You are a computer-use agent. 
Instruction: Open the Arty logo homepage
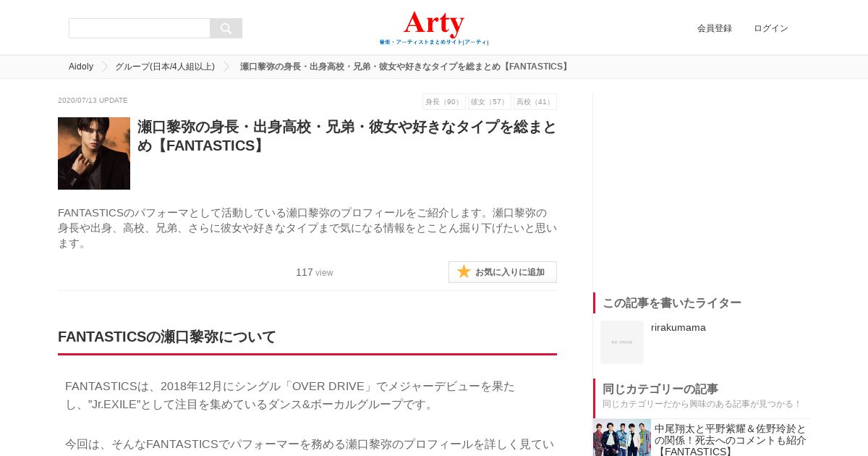point(434,28)
